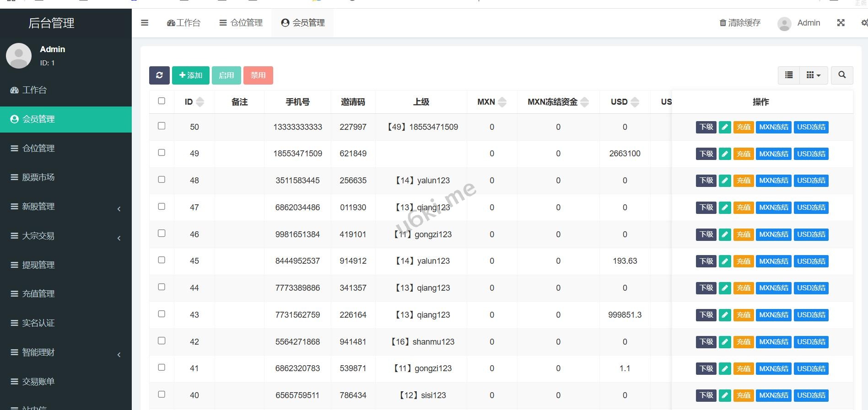Switch to the 仓位管理 tab

tap(241, 23)
